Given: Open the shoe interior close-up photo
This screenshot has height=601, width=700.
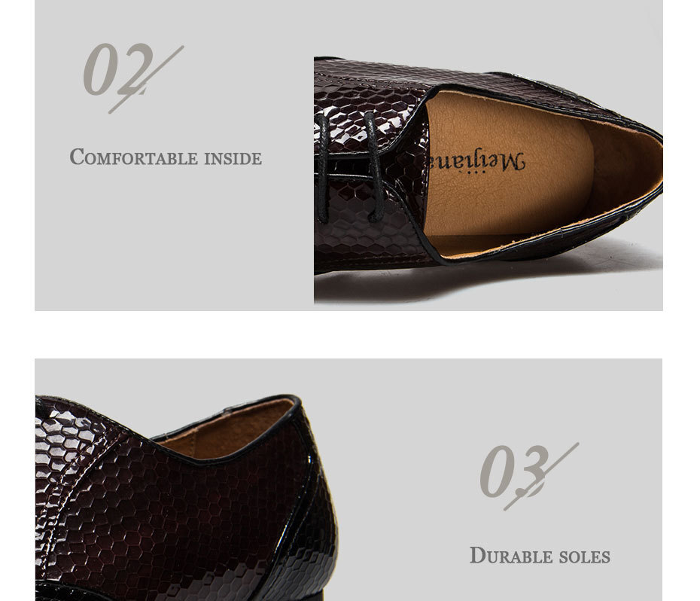Looking at the screenshot, I should pos(488,181).
